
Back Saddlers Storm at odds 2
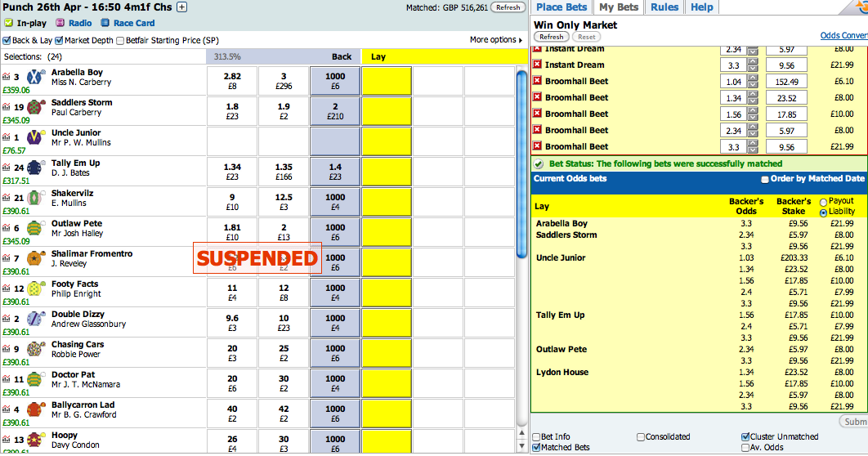335,111
